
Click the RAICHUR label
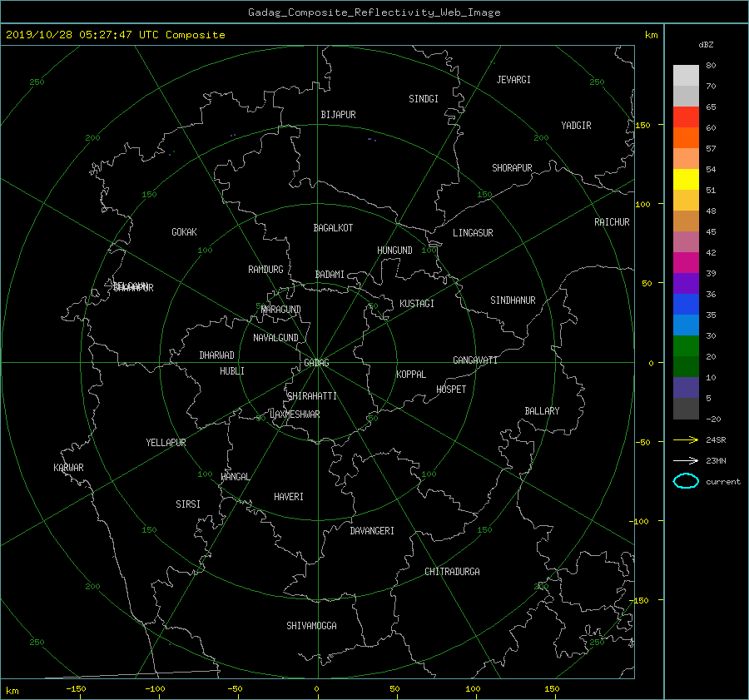click(612, 222)
